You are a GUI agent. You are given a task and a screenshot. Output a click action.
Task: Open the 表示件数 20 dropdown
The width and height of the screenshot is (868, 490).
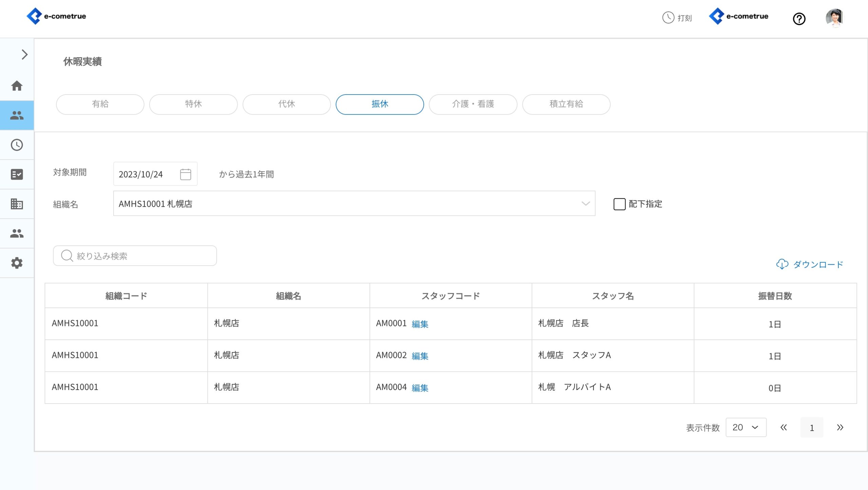(x=746, y=427)
